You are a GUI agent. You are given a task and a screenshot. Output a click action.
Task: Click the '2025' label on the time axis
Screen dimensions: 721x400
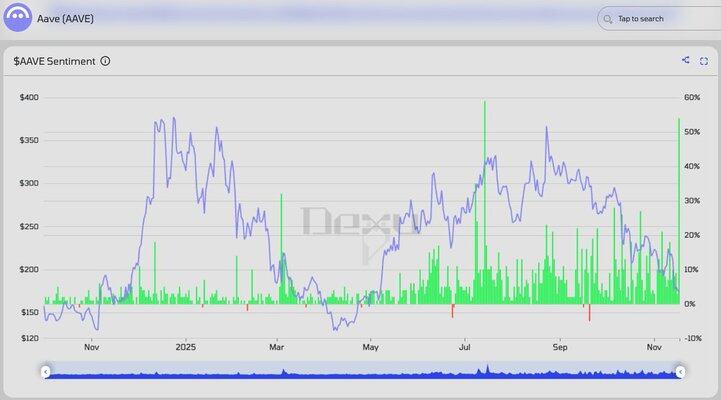185,347
